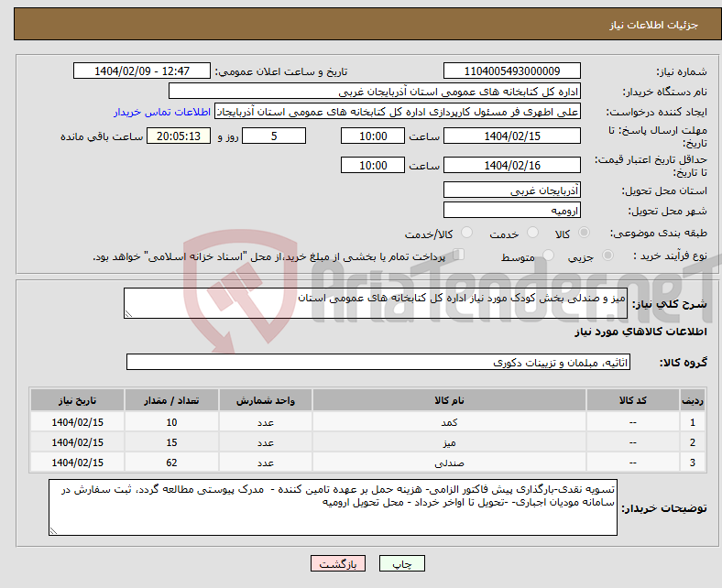Click the واحد شمارش column header
Viewport: 722px width, 588px height.
tap(266, 400)
